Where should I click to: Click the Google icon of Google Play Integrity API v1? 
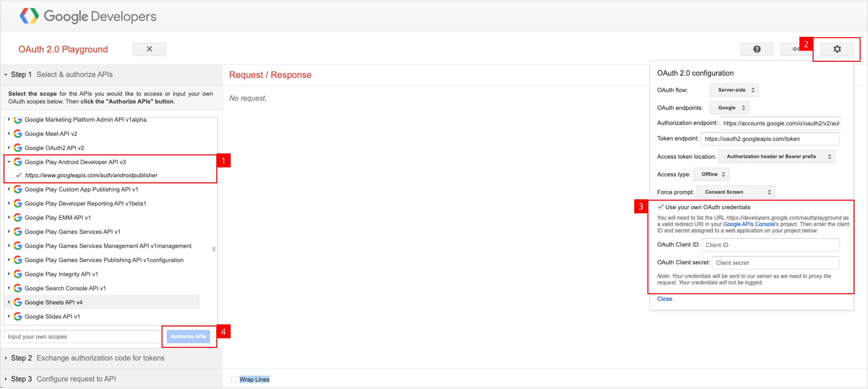(18, 274)
